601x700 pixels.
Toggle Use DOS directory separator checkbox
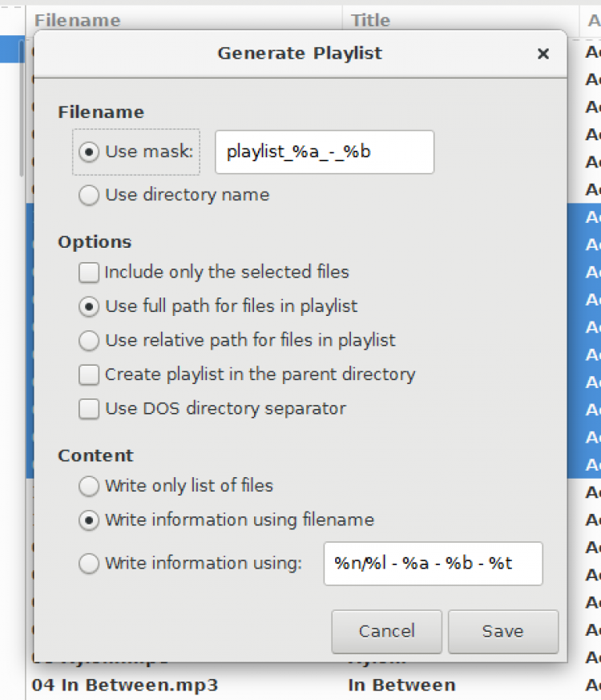(x=89, y=409)
